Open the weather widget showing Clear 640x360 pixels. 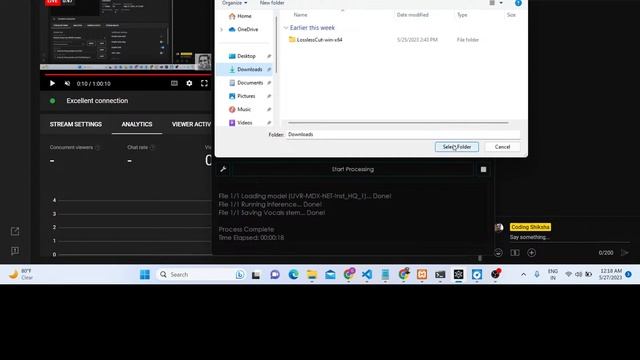coord(20,274)
